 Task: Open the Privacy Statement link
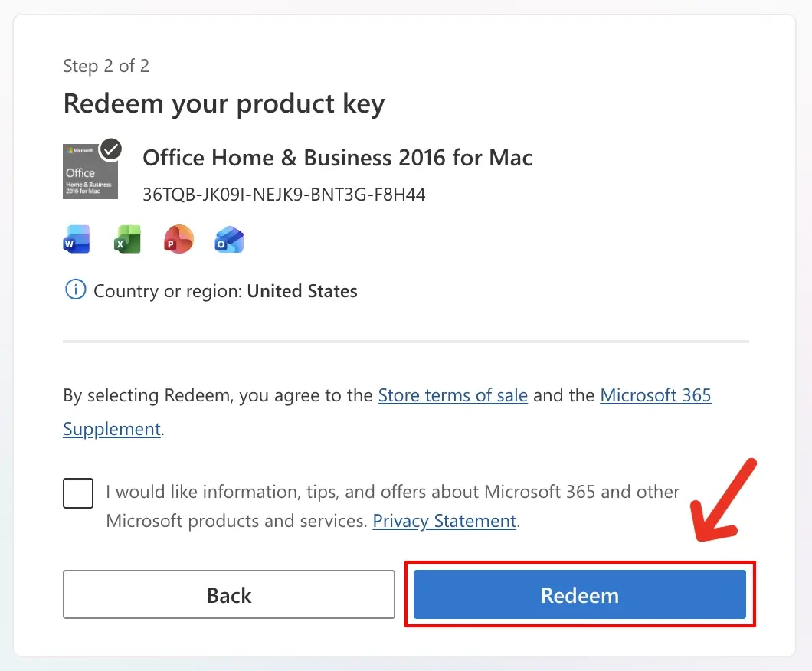[444, 521]
